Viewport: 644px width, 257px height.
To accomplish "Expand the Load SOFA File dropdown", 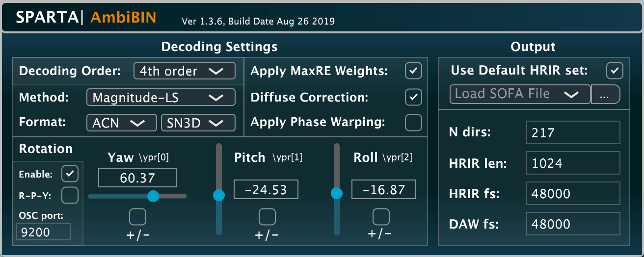I will click(520, 94).
